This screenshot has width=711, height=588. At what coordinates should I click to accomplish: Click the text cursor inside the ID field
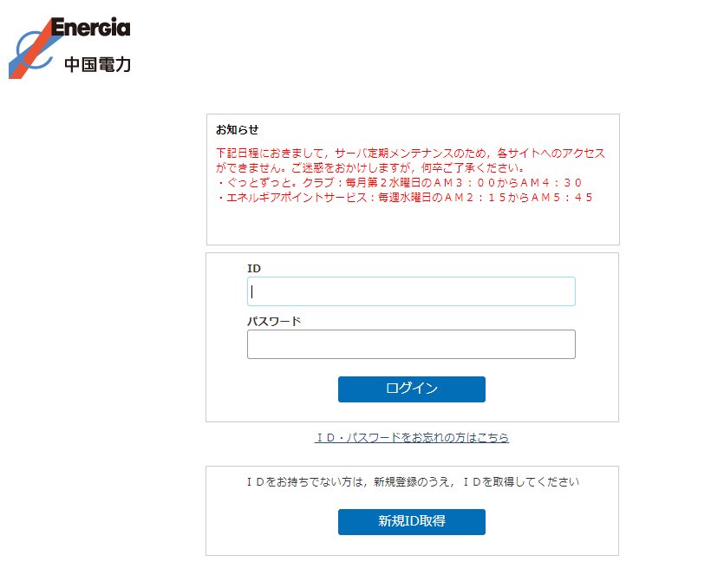(252, 291)
